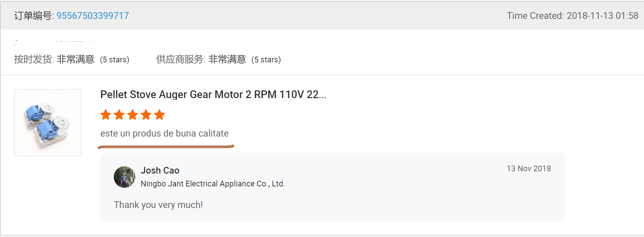Click the 13 Nov 2018 reply date

click(x=529, y=169)
